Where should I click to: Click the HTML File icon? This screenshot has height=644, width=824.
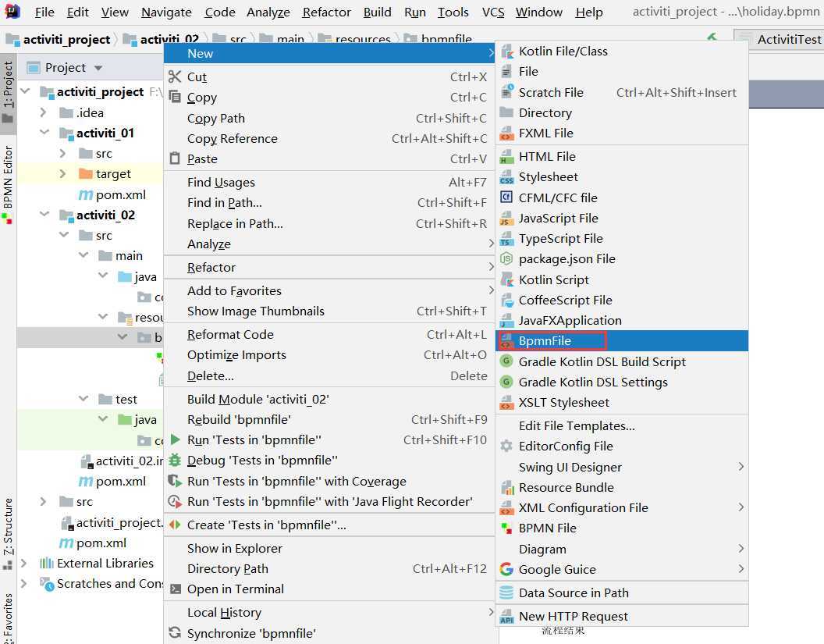tap(506, 157)
